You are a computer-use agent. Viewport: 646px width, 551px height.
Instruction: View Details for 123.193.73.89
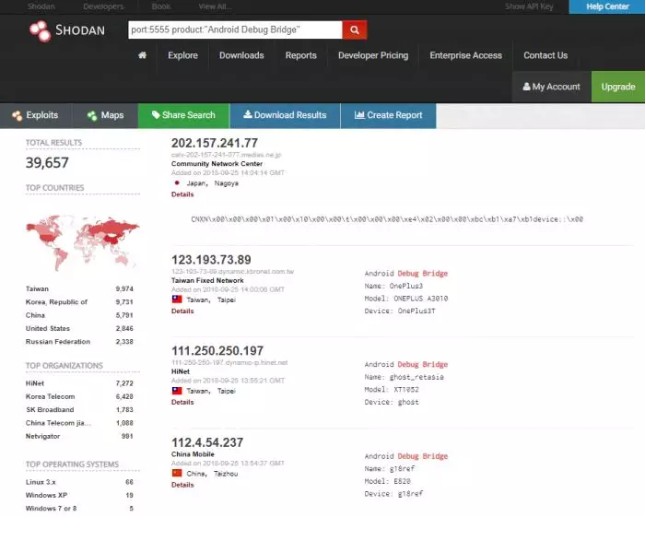(182, 311)
